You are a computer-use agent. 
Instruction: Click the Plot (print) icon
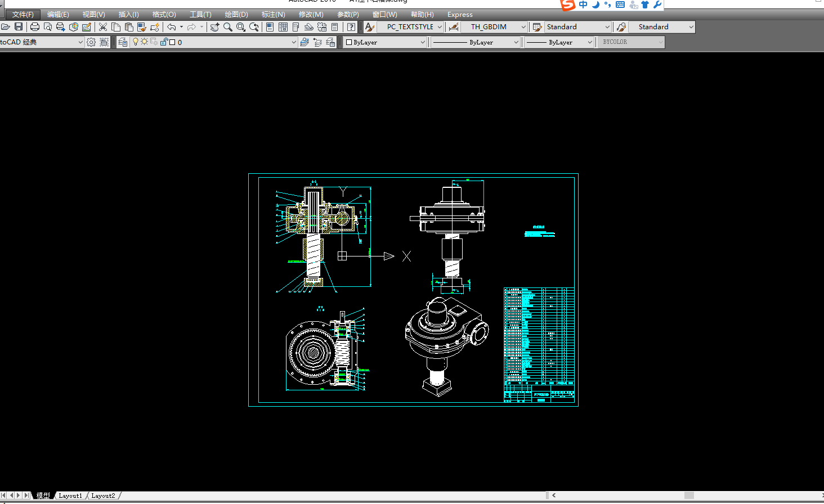coord(35,27)
